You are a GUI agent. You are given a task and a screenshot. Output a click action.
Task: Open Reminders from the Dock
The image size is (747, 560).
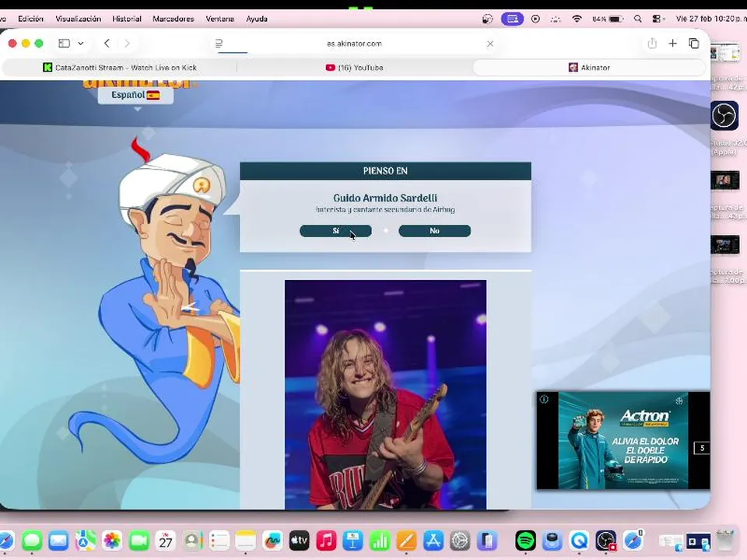tap(219, 541)
